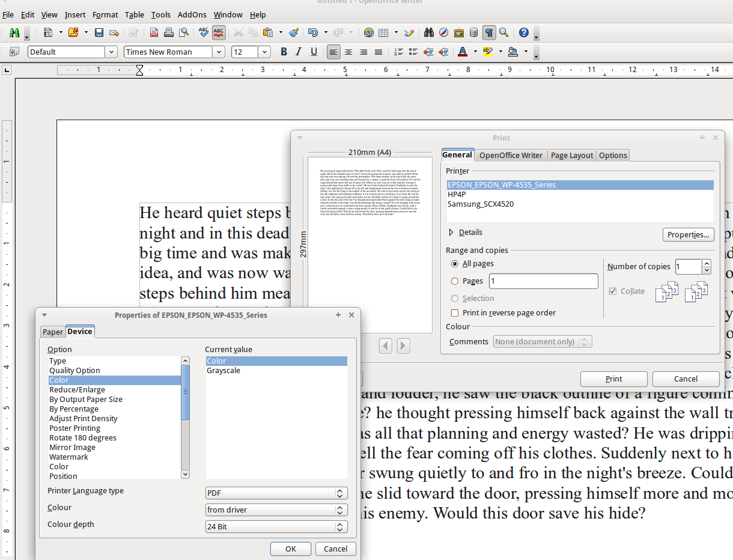Select the All pages radio button
Screen dimensions: 733x560
click(455, 264)
